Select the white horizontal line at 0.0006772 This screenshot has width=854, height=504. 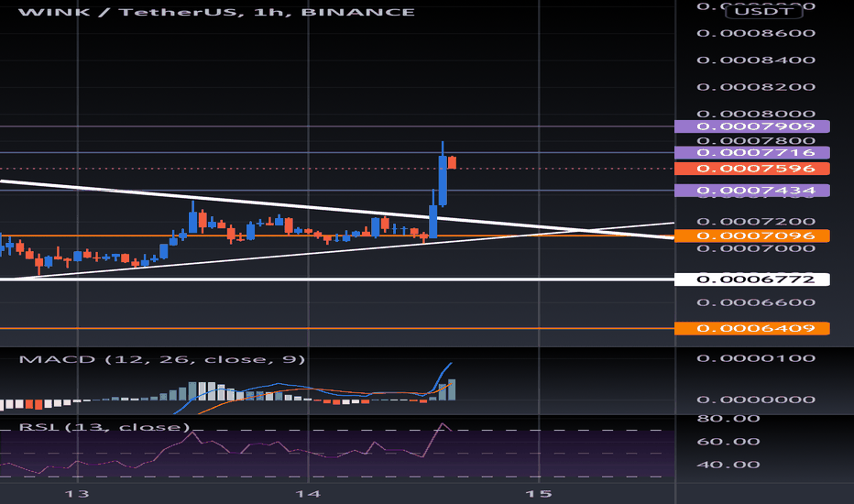pyautogui.click(x=337, y=279)
